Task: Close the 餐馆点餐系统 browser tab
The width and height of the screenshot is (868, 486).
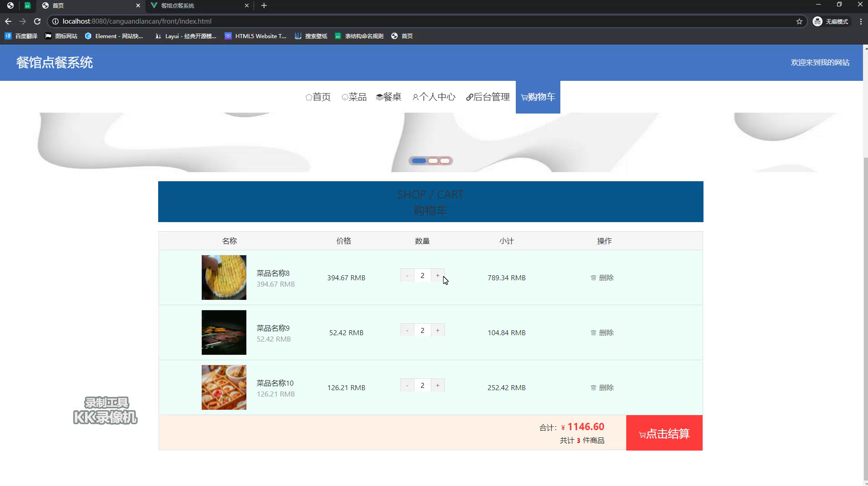Action: (x=247, y=5)
